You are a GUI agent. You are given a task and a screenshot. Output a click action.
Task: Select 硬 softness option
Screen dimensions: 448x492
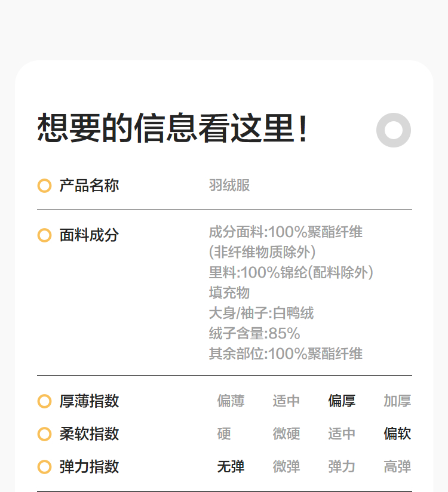coord(224,434)
